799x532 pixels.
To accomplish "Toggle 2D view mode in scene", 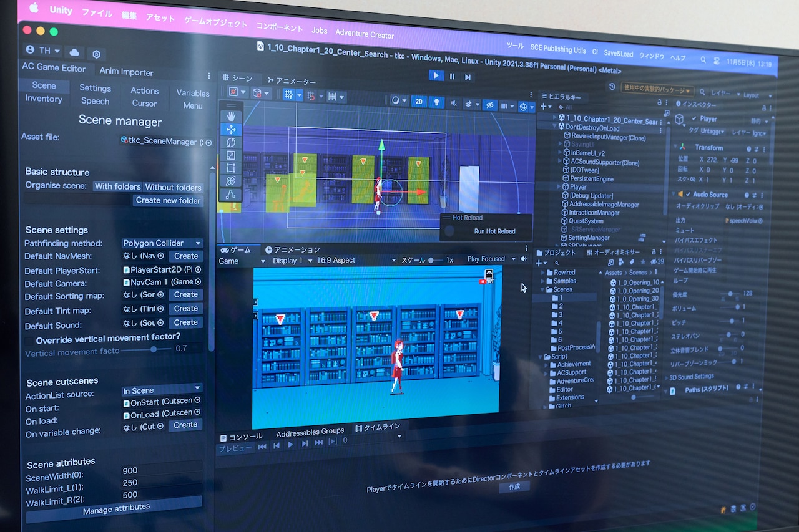I will tap(419, 102).
